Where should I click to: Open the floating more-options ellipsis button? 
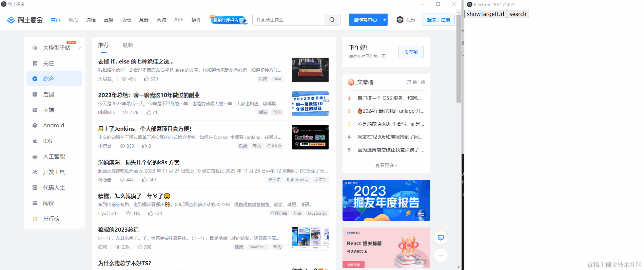[441, 255]
